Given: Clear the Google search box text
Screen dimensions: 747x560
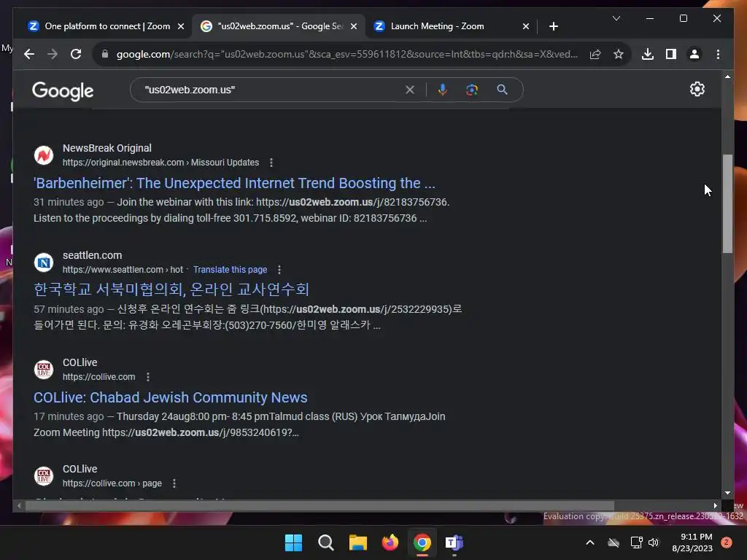Looking at the screenshot, I should 410,90.
